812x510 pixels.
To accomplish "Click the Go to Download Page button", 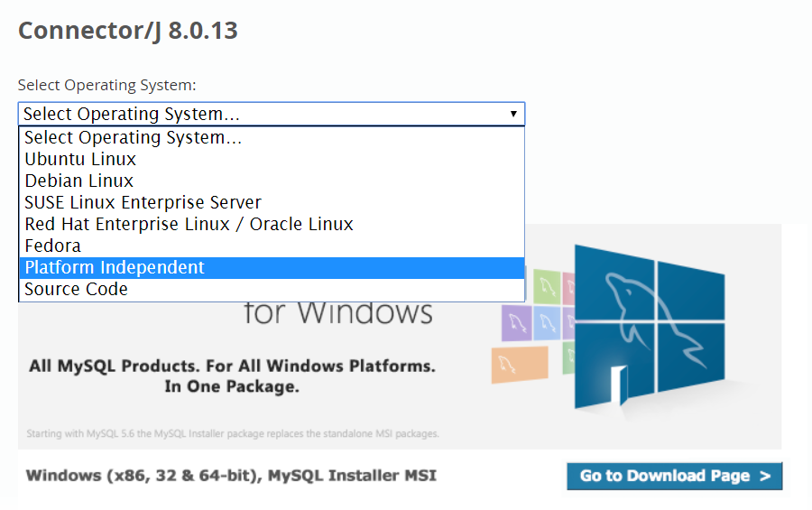I will 675,476.
